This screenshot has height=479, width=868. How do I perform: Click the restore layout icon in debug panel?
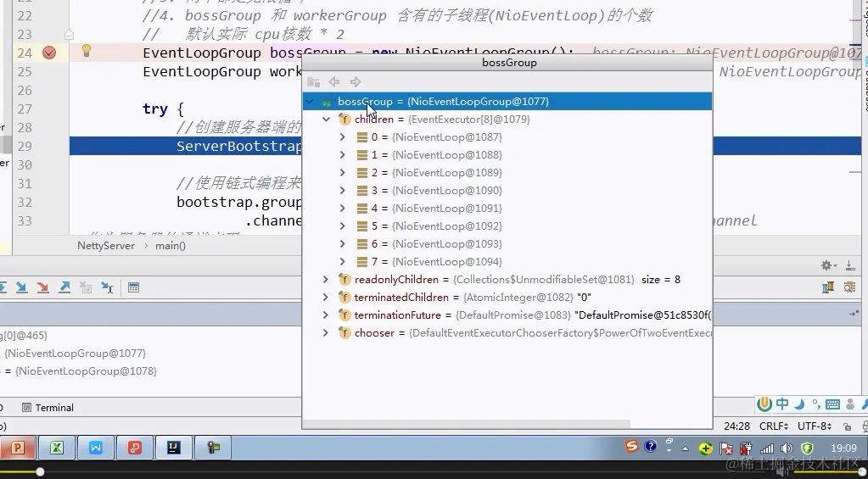coord(828,287)
